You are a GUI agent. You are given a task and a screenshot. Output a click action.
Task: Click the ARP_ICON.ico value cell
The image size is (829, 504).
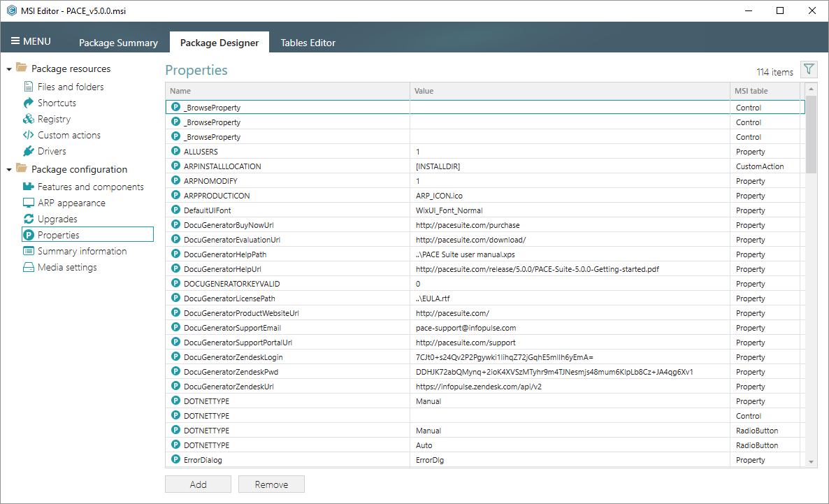[570, 196]
